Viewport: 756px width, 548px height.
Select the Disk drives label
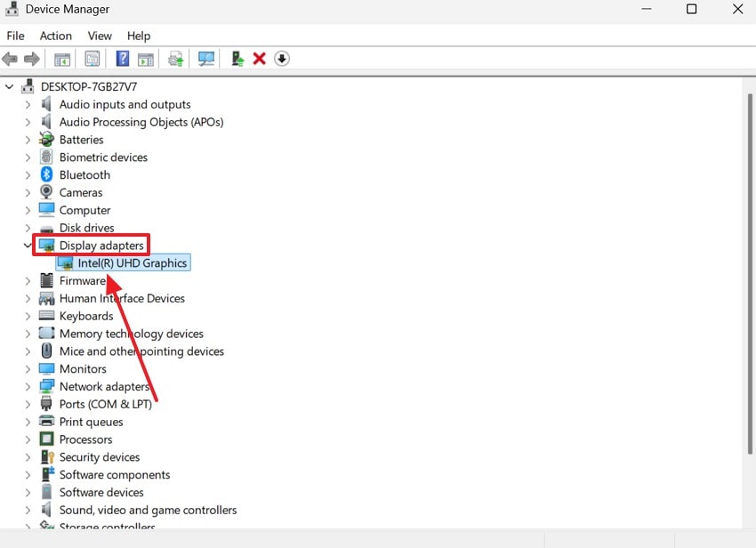(x=87, y=228)
